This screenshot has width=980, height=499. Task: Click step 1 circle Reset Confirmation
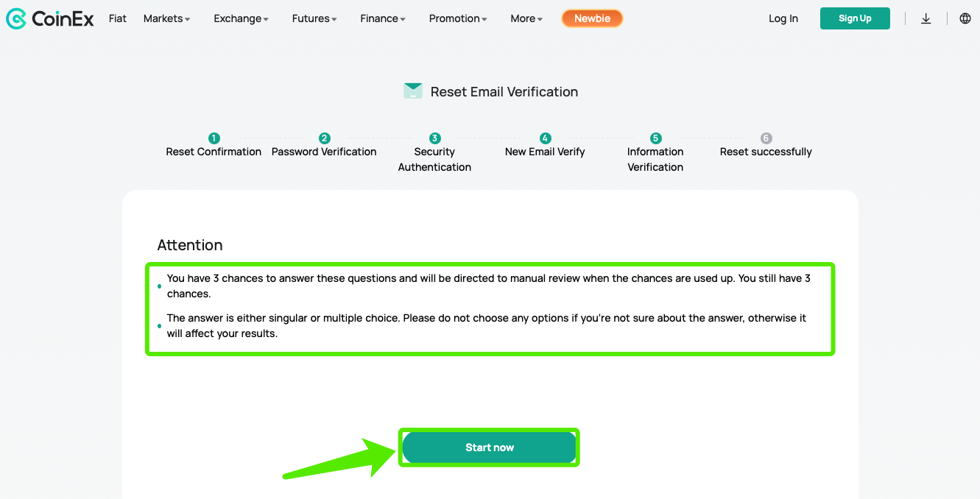pyautogui.click(x=214, y=138)
